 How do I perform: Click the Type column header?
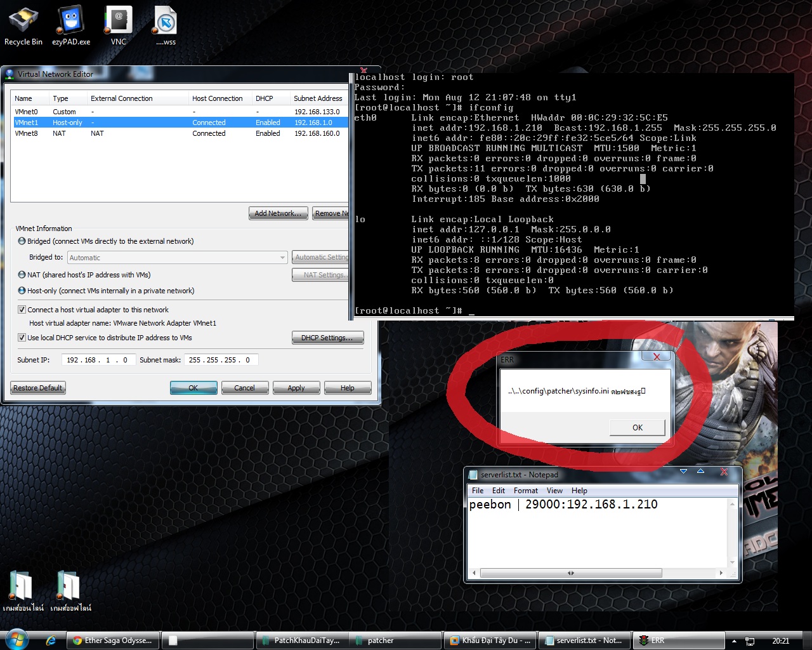coord(68,98)
